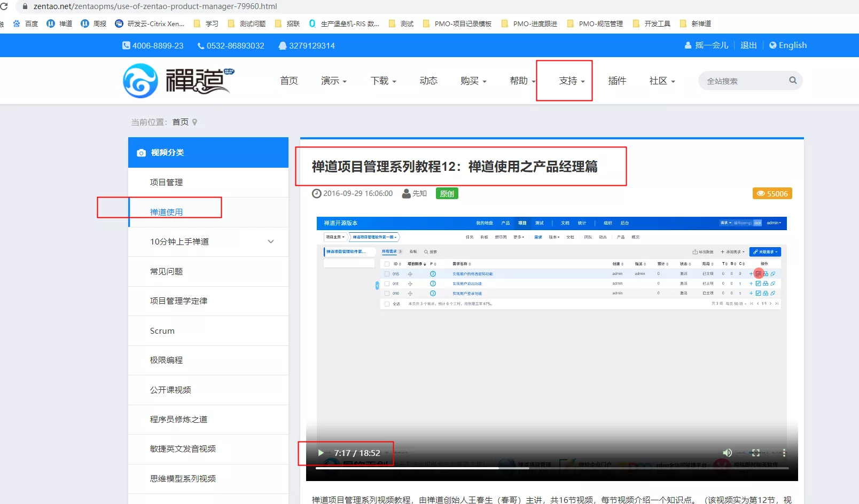Screen dimensions: 859x504
Task: Open the 招联 bookmark folder
Action: [x=287, y=23]
